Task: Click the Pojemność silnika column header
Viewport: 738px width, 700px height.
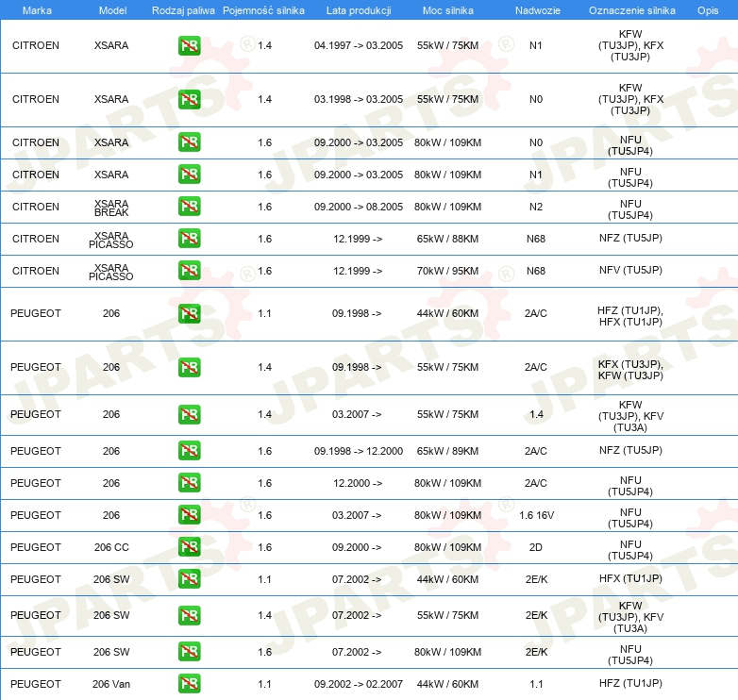Action: (x=263, y=10)
